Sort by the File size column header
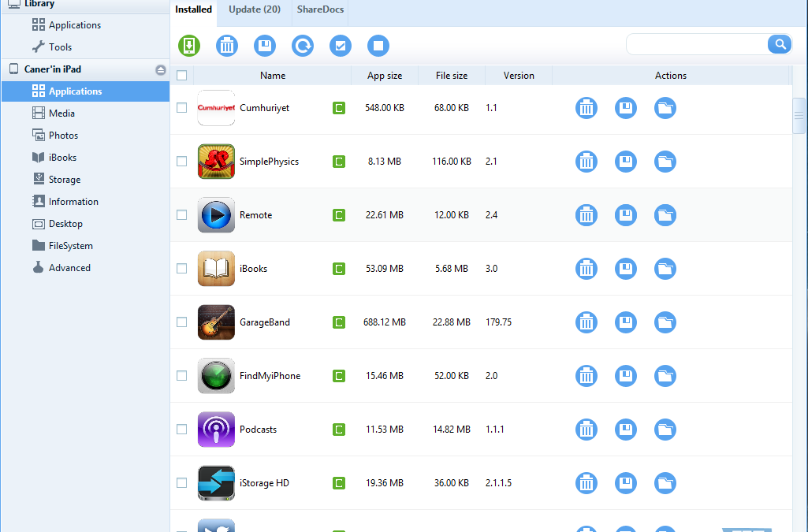This screenshot has height=532, width=808. coord(452,76)
